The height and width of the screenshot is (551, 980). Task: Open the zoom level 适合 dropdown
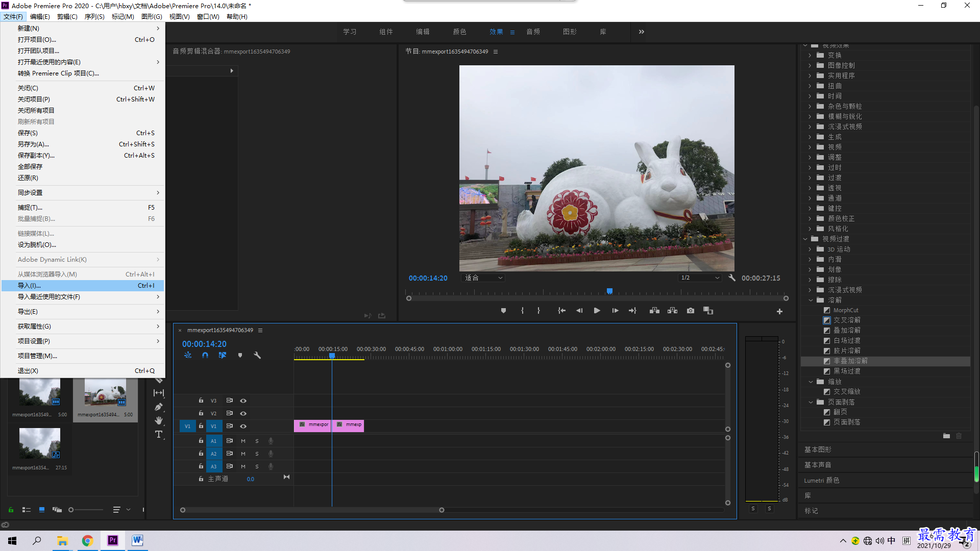[x=484, y=278]
